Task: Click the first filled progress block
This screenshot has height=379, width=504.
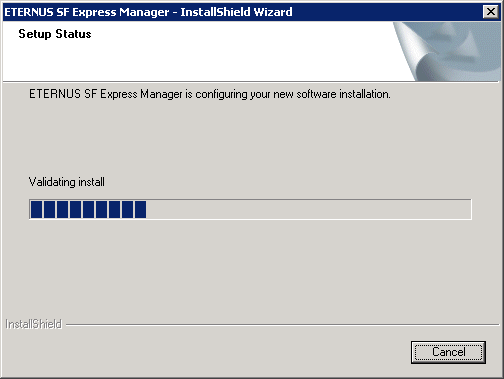Action: click(x=36, y=209)
